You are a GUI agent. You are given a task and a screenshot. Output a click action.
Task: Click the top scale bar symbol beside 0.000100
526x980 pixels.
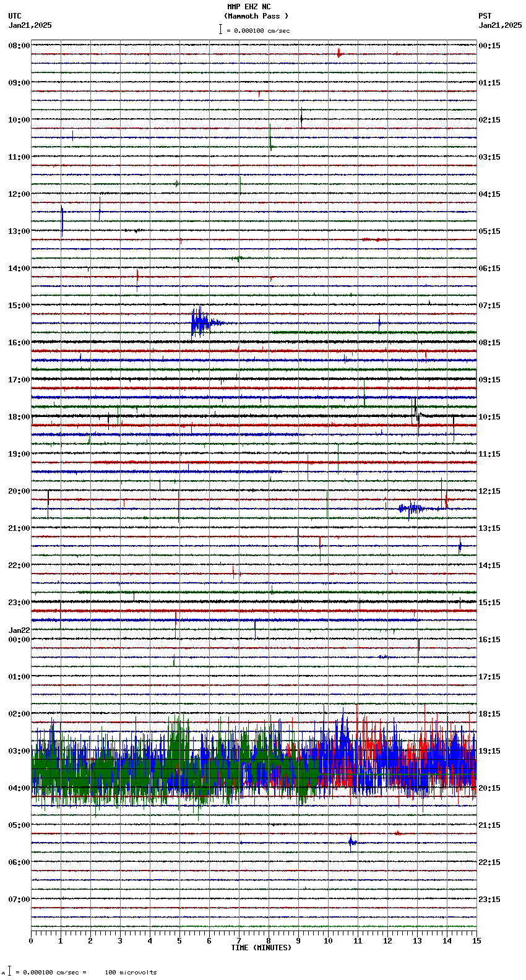pyautogui.click(x=220, y=29)
